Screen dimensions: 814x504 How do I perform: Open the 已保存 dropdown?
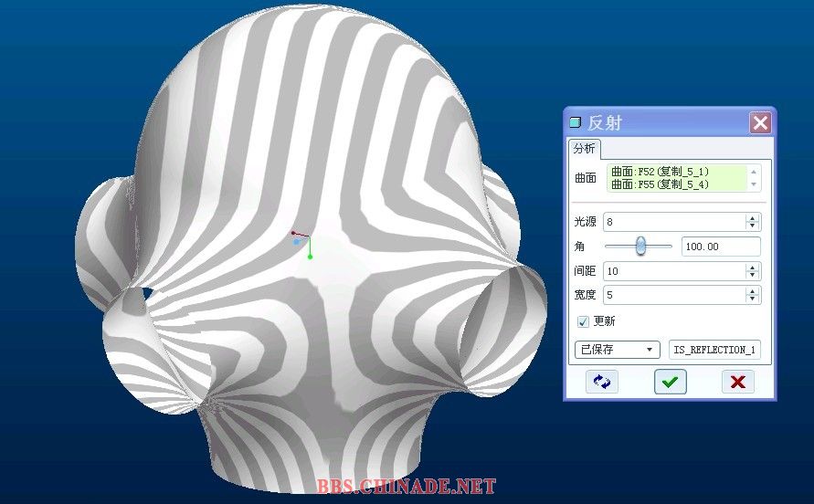click(618, 350)
